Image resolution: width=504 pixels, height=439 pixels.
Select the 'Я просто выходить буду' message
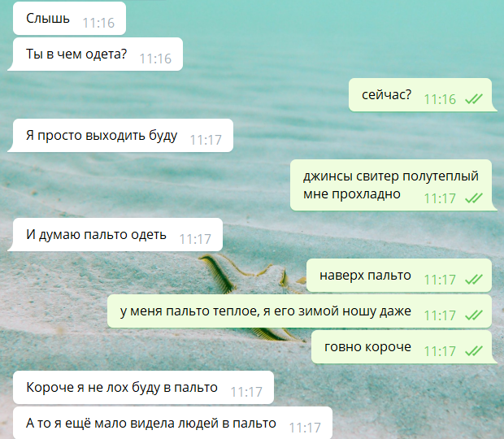pyautogui.click(x=120, y=135)
